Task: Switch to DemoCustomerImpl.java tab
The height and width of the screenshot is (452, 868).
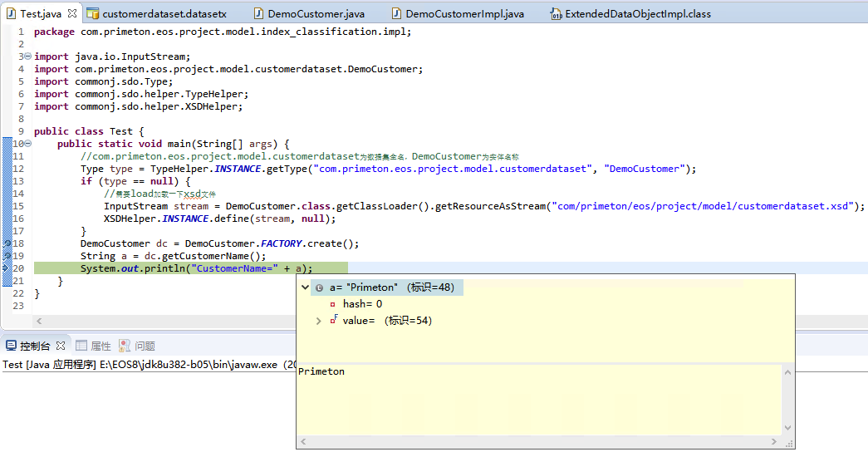Action: 464,14
